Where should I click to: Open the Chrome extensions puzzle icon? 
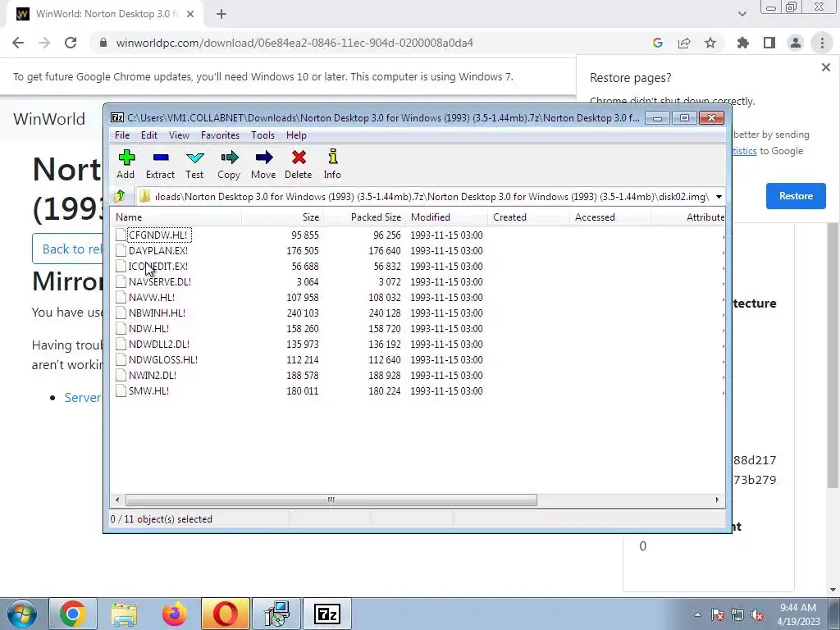(x=743, y=43)
